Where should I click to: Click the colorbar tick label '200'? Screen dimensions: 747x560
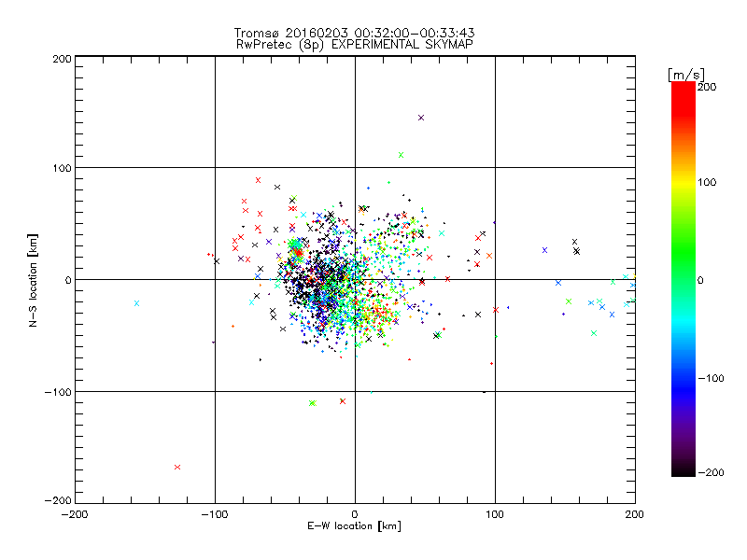click(707, 87)
